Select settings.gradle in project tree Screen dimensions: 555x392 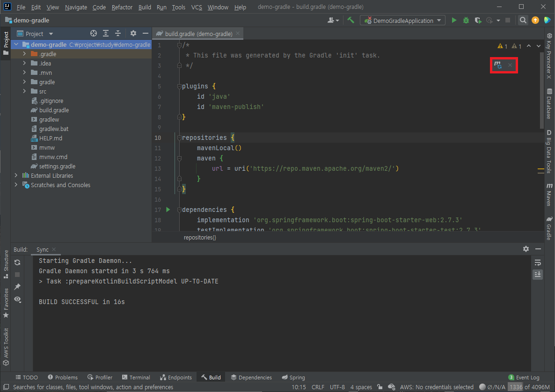point(57,166)
